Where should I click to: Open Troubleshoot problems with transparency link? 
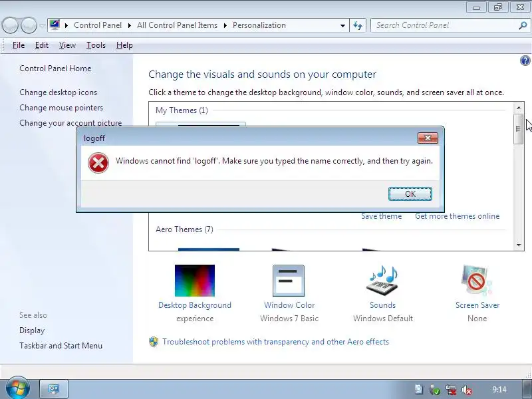275,342
